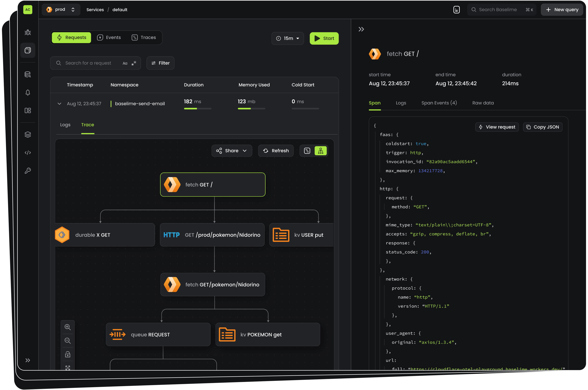The height and width of the screenshot is (390, 588).
Task: Open alerts bell icon in sidebar
Action: [x=28, y=93]
